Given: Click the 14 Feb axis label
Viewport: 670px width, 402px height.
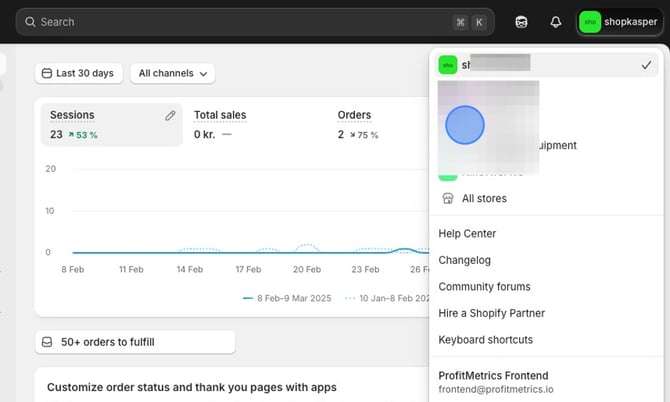Looking at the screenshot, I should tap(190, 270).
